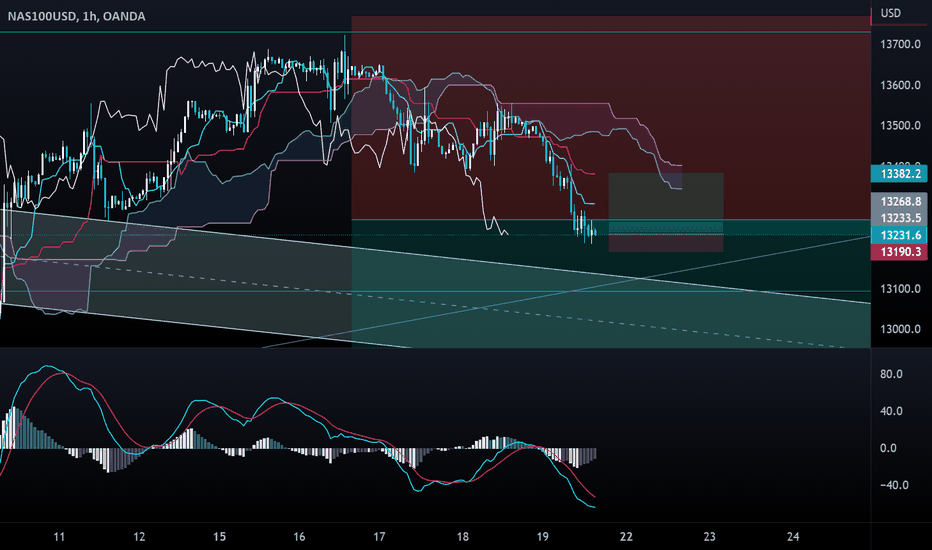Image resolution: width=932 pixels, height=550 pixels.
Task: Select the 13382.2 price label
Action: pyautogui.click(x=900, y=174)
